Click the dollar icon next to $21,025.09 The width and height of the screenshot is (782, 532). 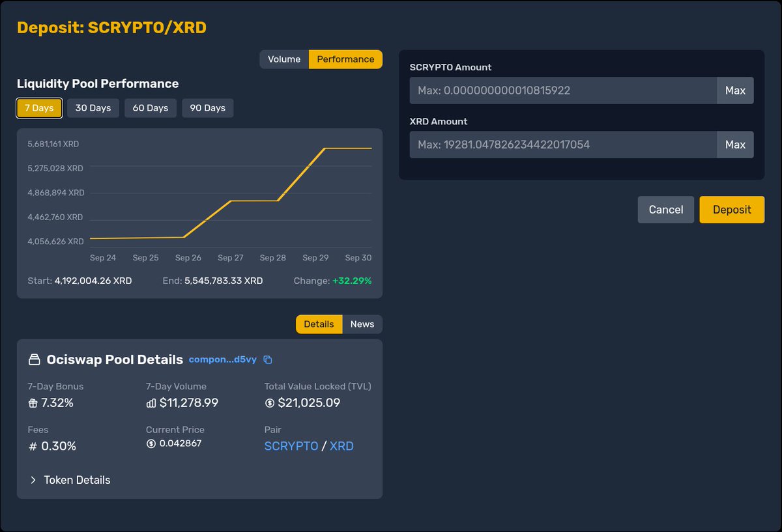coord(270,403)
